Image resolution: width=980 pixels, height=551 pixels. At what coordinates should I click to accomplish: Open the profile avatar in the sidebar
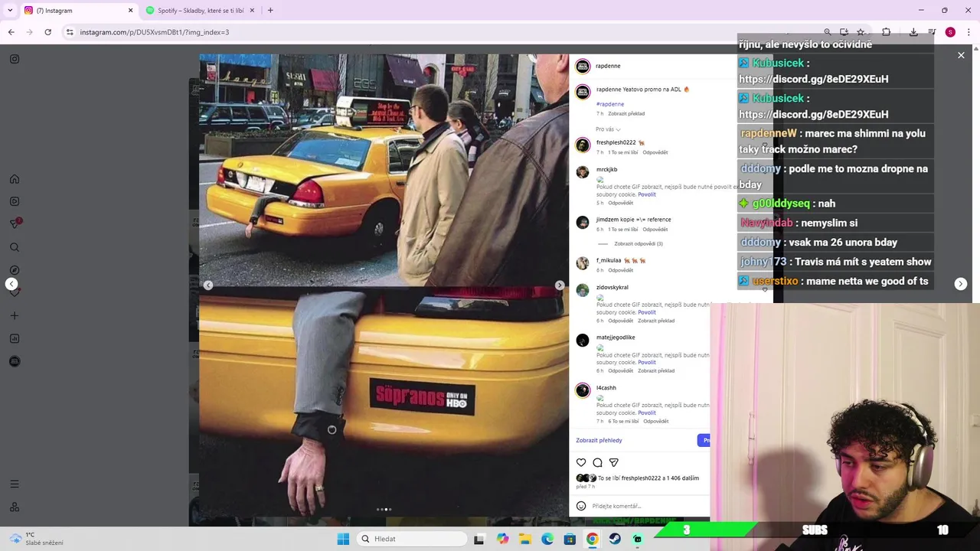(x=15, y=361)
